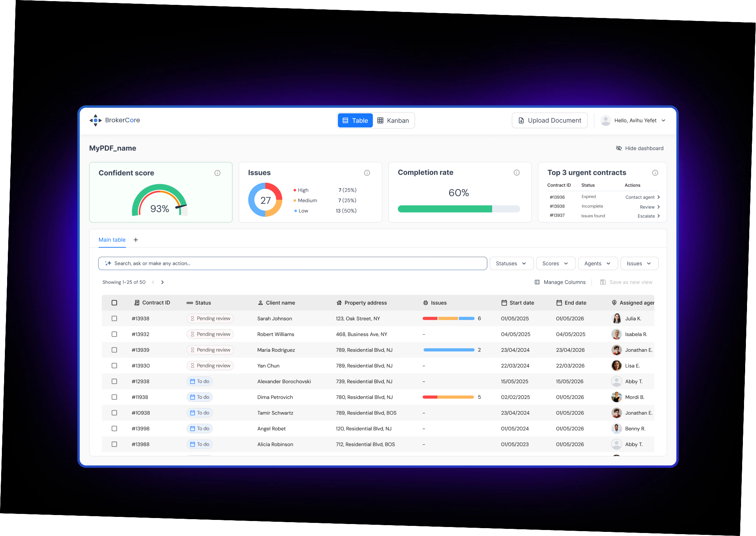The width and height of the screenshot is (756, 536).
Task: Expand the Agents filter dropdown
Action: (x=597, y=264)
